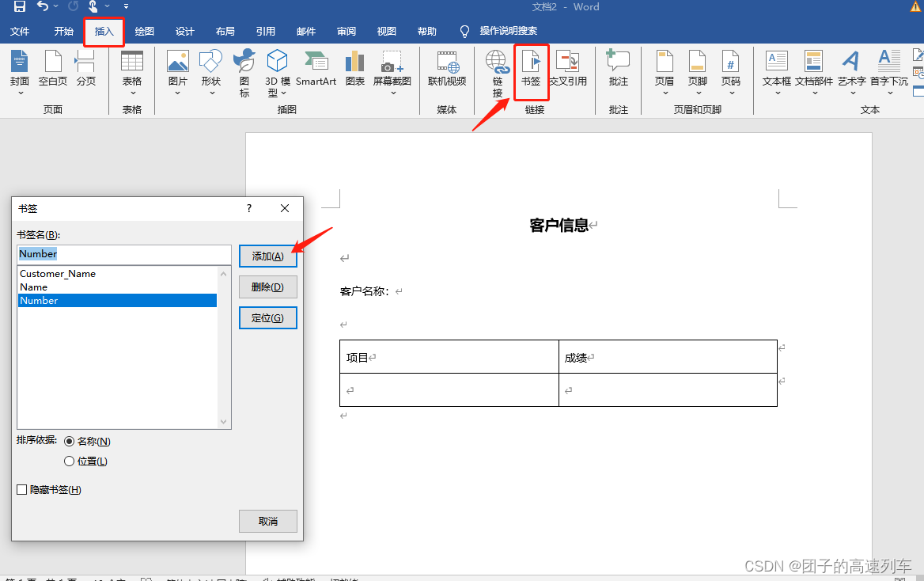Toggle Hidden bookmarks (隐藏书签) checkbox
This screenshot has width=924, height=581.
(22, 489)
